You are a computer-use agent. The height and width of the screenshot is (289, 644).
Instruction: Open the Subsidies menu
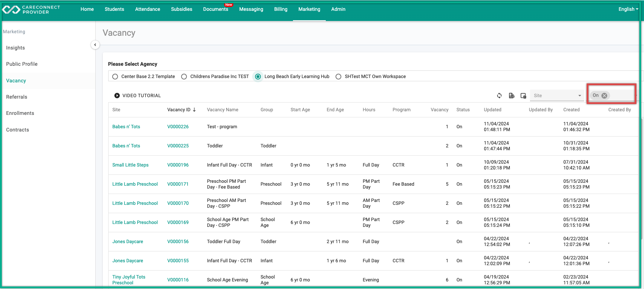181,9
